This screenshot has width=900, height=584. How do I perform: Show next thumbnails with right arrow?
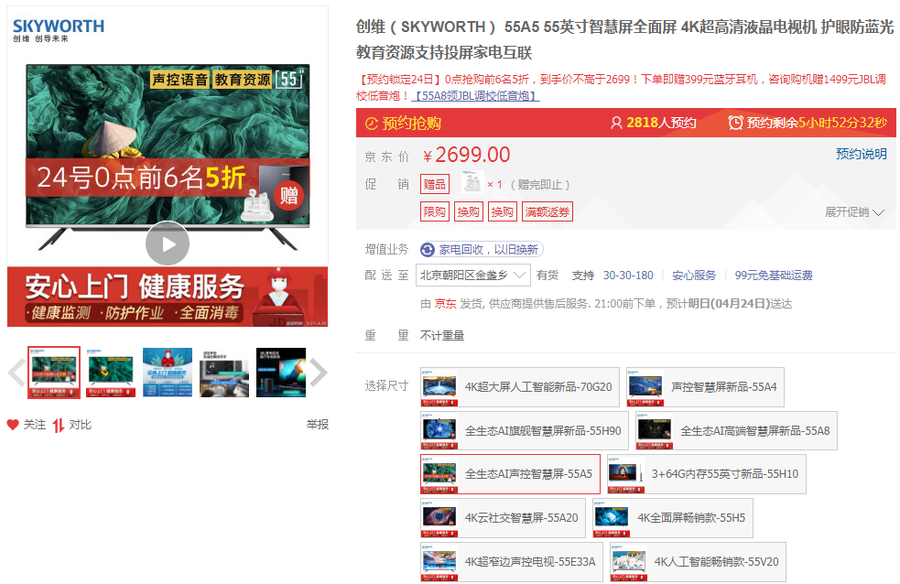coord(318,373)
